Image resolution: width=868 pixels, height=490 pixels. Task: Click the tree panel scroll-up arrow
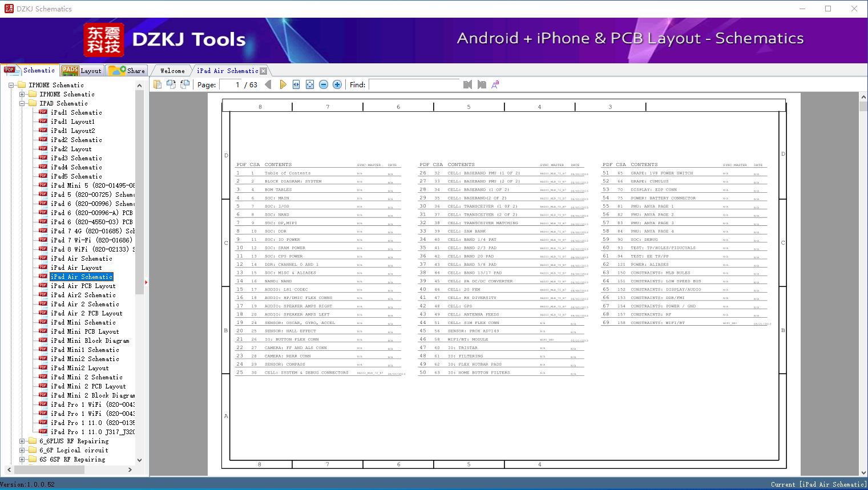140,85
